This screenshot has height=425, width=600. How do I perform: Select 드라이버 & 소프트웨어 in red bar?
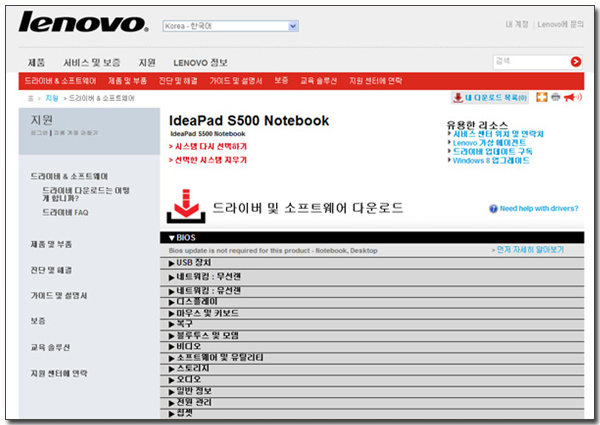click(x=60, y=81)
